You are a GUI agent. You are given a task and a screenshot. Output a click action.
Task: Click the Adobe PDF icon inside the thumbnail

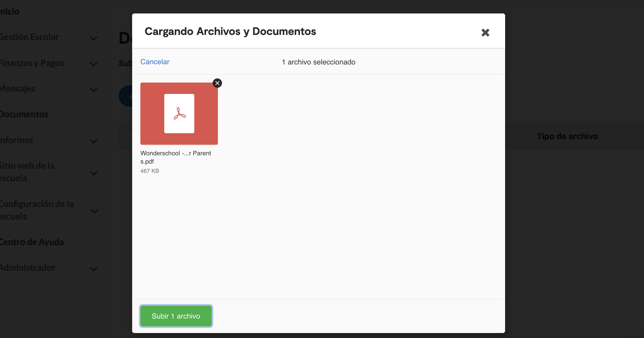179,114
